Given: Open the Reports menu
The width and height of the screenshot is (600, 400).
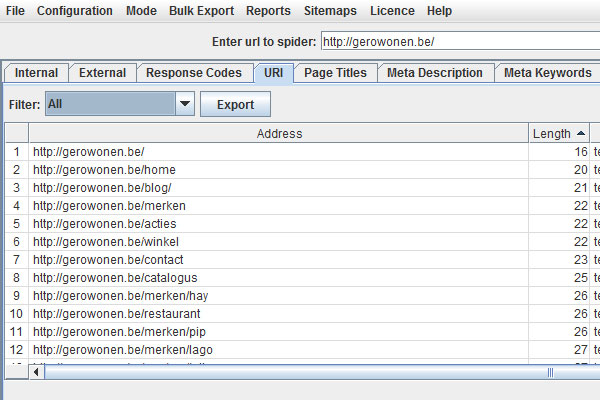Looking at the screenshot, I should 268,11.
